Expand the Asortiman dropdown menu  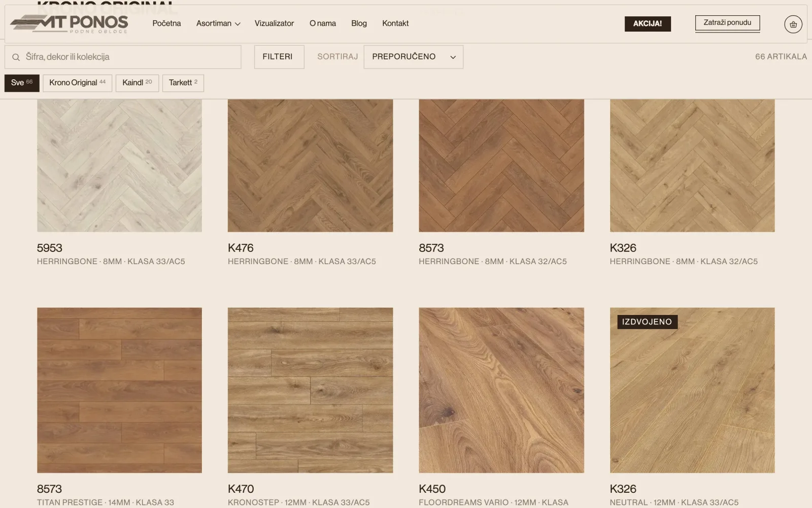point(218,23)
